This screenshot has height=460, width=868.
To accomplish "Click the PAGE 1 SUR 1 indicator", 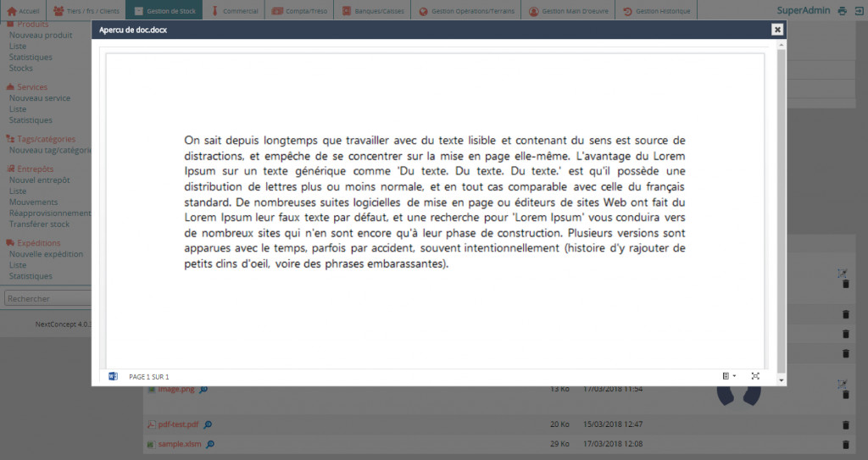I will 149,376.
